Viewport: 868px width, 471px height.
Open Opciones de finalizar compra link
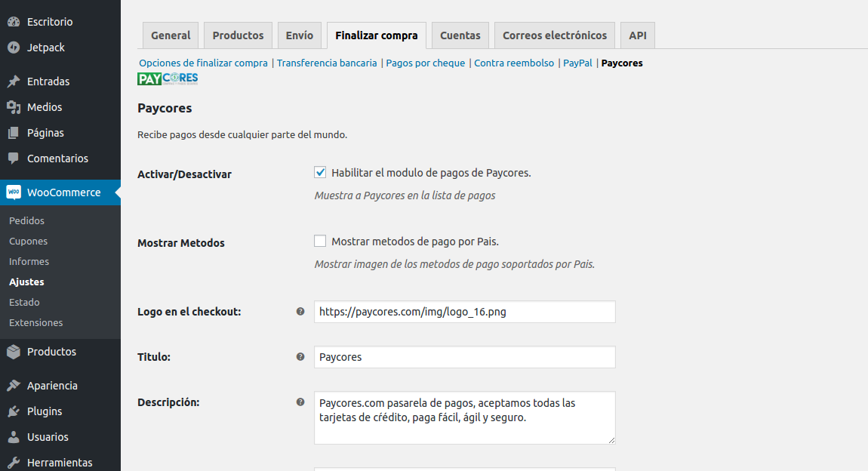(x=203, y=63)
